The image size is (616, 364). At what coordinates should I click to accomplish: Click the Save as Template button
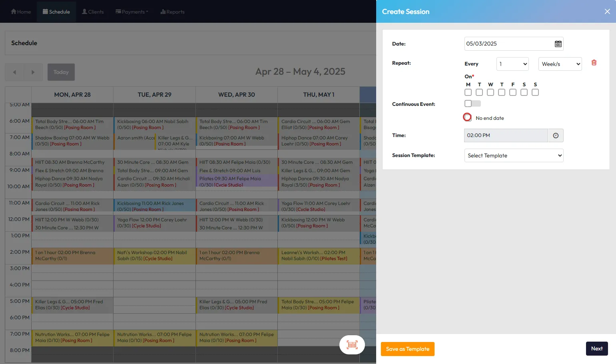coord(407,349)
